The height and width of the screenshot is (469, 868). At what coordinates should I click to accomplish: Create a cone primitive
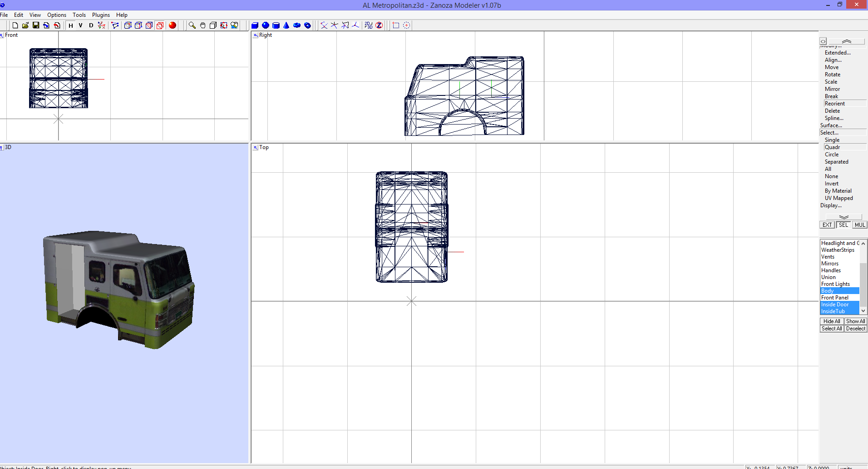point(286,25)
